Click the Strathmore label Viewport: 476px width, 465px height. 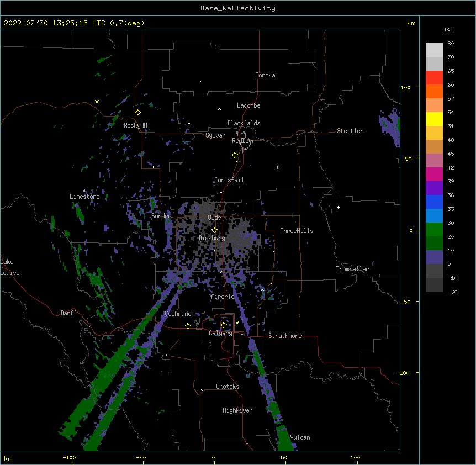tap(285, 336)
